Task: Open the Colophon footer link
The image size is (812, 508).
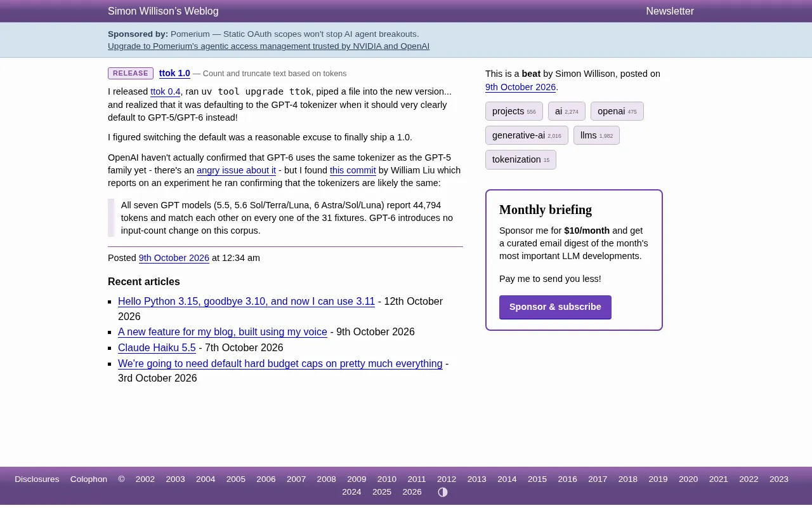Action: click(x=89, y=479)
